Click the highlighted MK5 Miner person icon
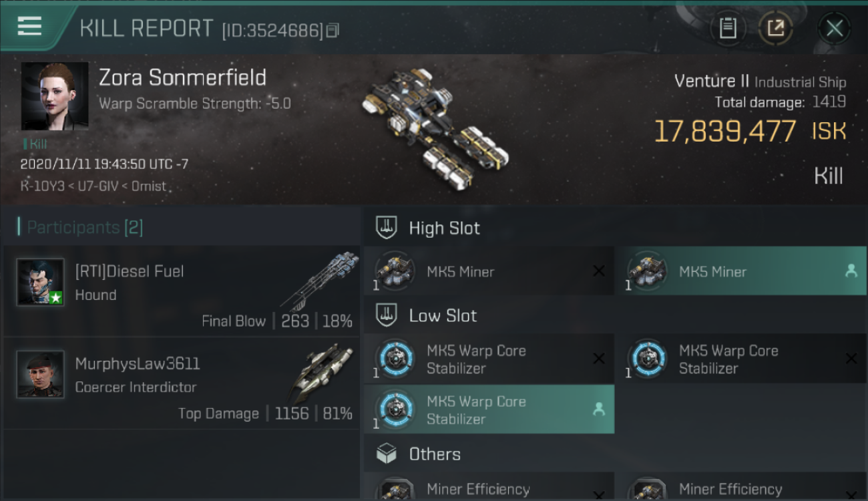Image resolution: width=868 pixels, height=501 pixels. 851,271
